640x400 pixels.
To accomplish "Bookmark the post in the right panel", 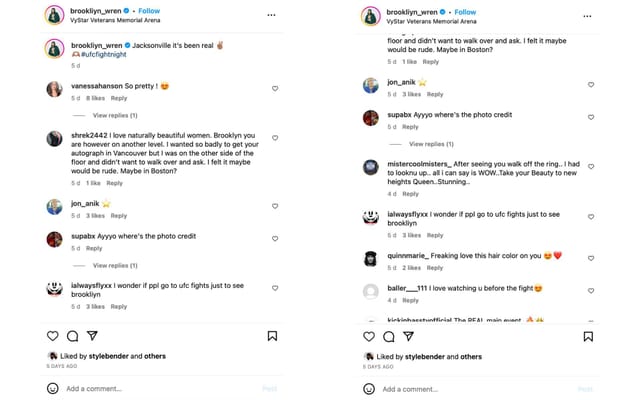I will [588, 337].
